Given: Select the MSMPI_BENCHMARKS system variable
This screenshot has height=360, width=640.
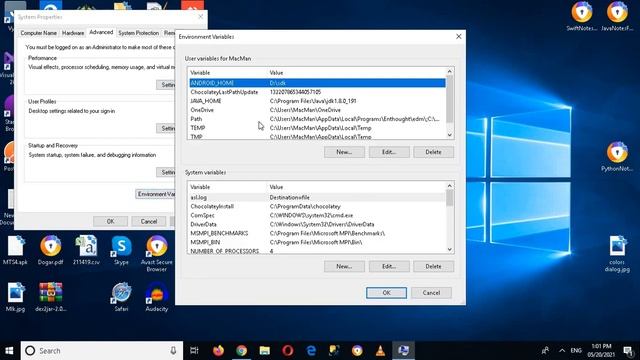Looking at the screenshot, I should click(317, 233).
